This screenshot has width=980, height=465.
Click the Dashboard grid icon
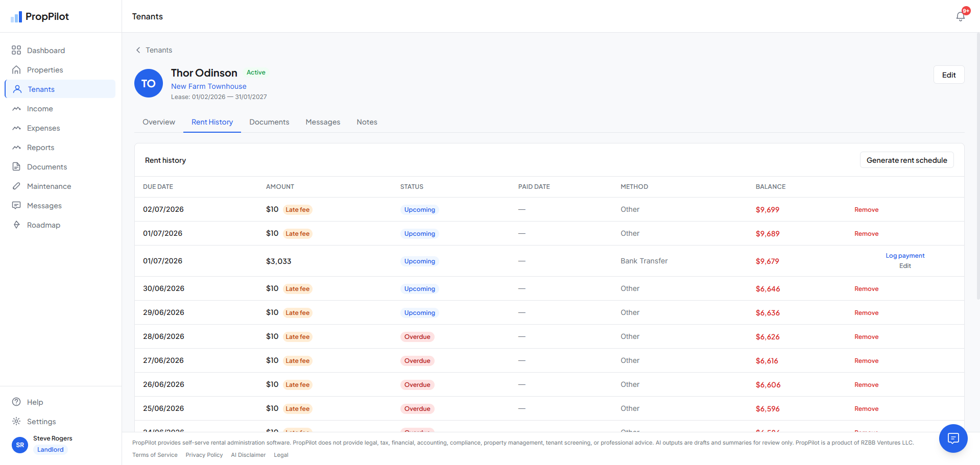pyautogui.click(x=16, y=50)
